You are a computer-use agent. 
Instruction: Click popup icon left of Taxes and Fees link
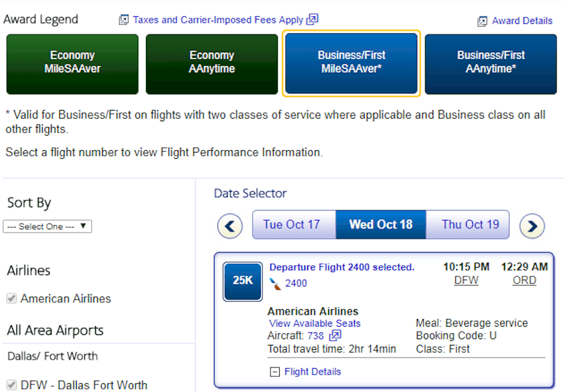point(123,20)
